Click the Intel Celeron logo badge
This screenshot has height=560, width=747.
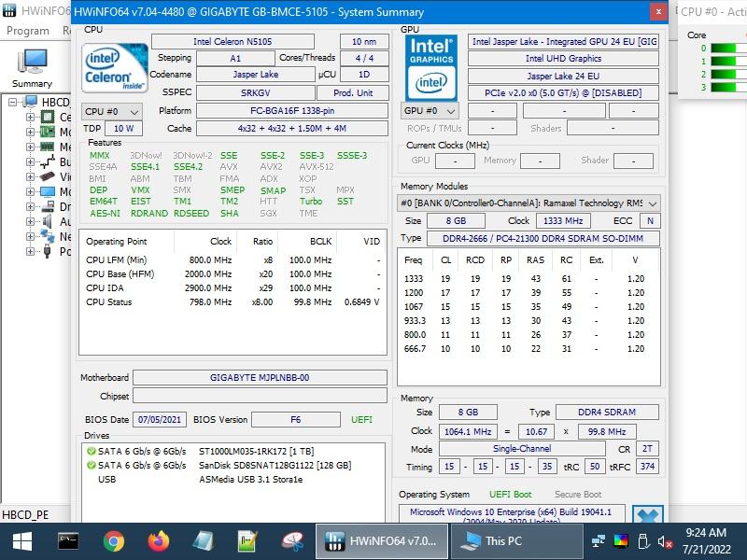(114, 67)
